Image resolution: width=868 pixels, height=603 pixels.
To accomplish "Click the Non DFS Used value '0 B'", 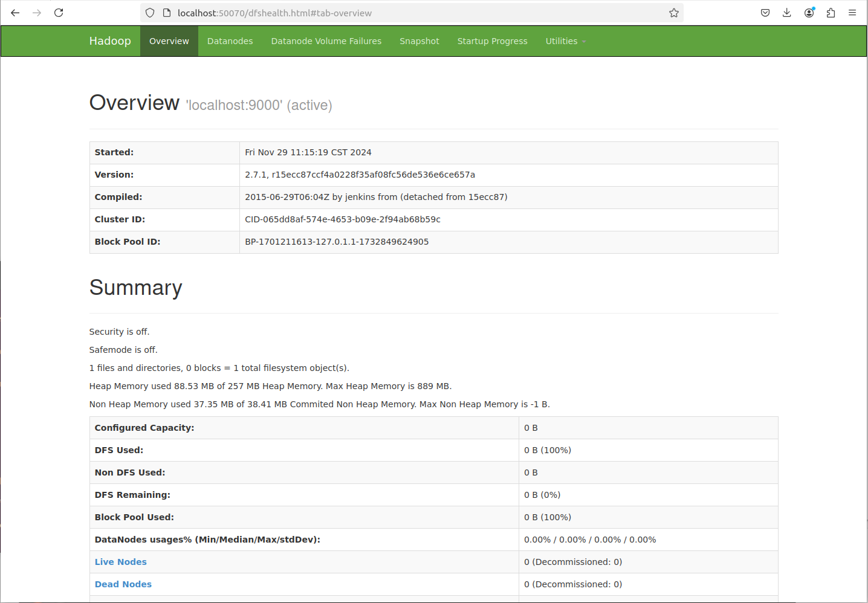I will (531, 472).
